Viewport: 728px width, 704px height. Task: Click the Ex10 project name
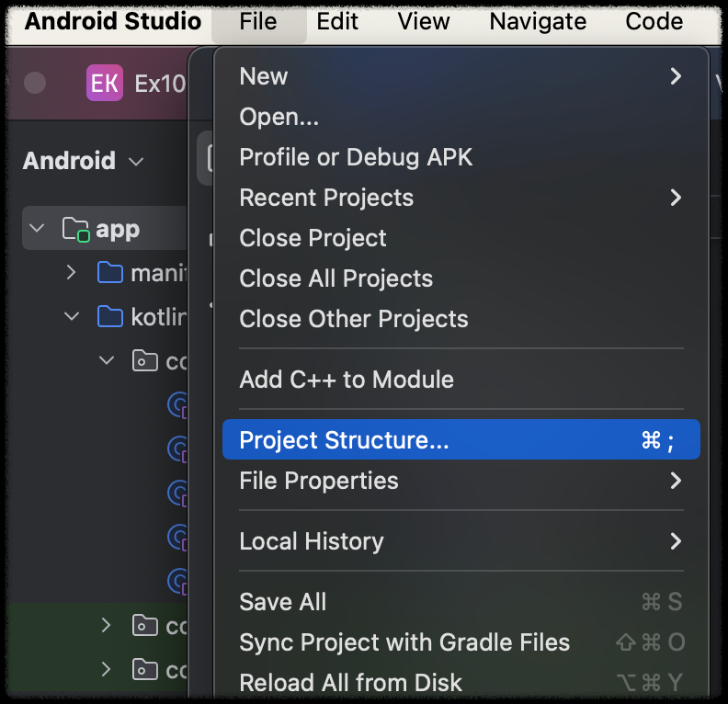(160, 84)
